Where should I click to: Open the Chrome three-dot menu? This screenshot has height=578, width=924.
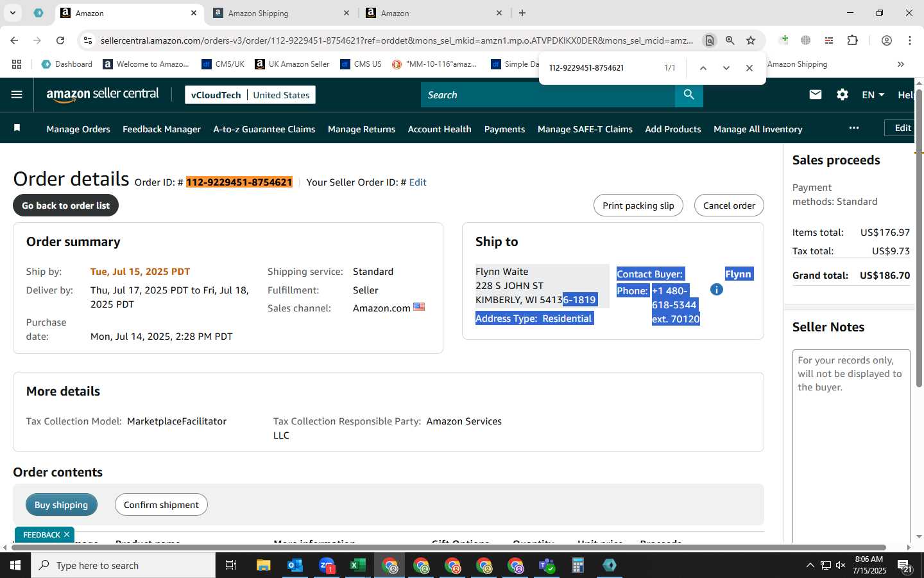(x=910, y=40)
